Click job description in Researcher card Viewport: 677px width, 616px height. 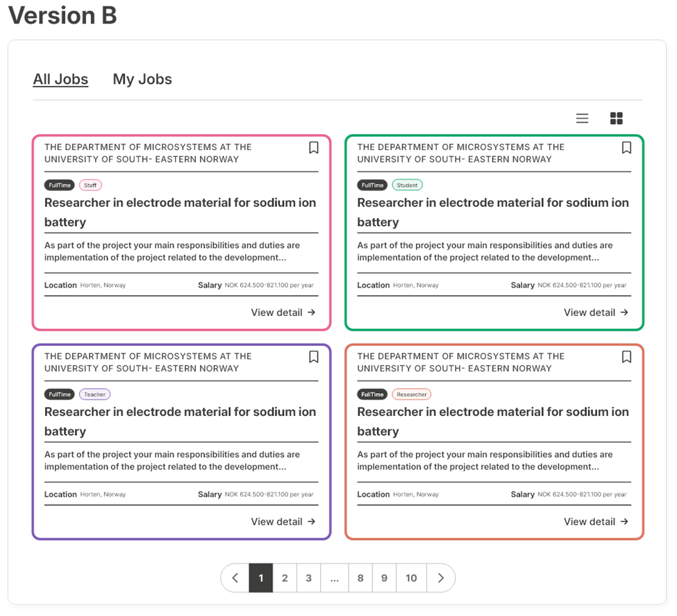485,460
